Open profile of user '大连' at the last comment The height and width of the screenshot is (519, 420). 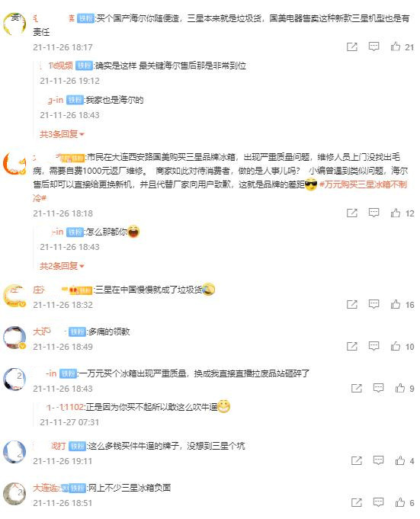46,488
